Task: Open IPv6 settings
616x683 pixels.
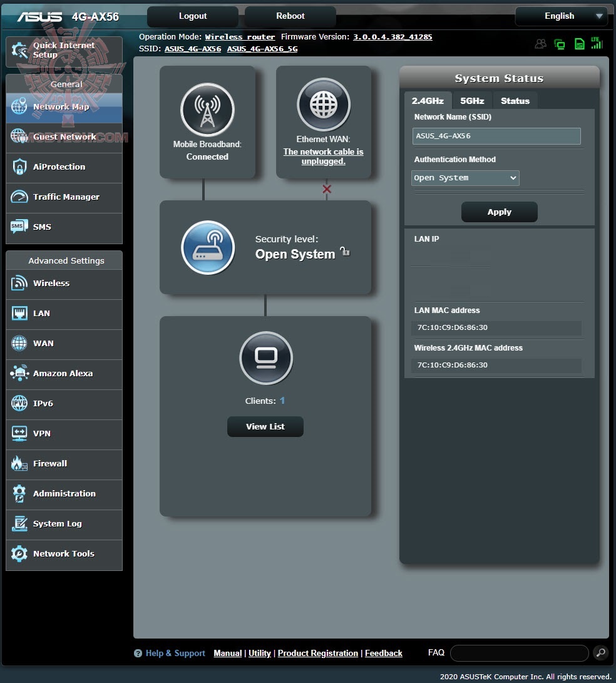Action: click(64, 404)
